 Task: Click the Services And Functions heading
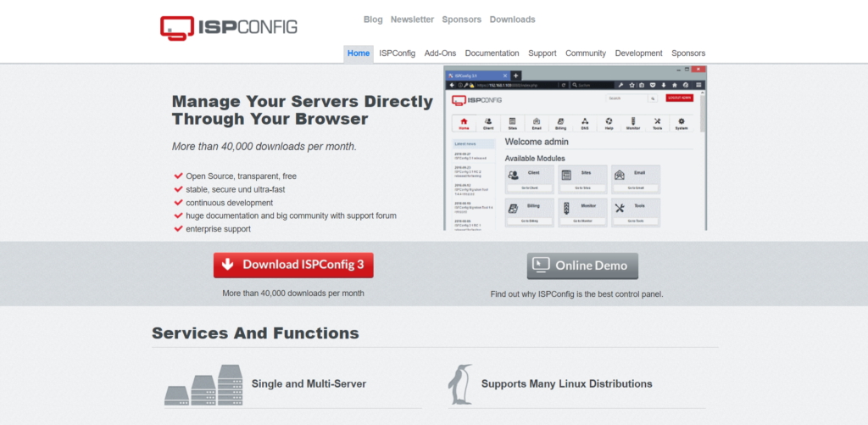(x=255, y=333)
